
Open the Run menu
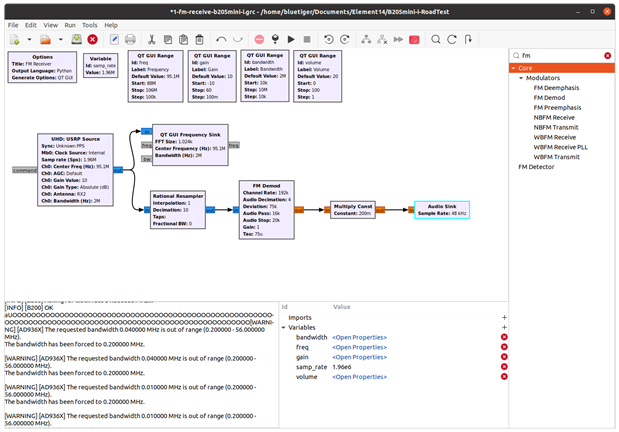click(x=69, y=24)
